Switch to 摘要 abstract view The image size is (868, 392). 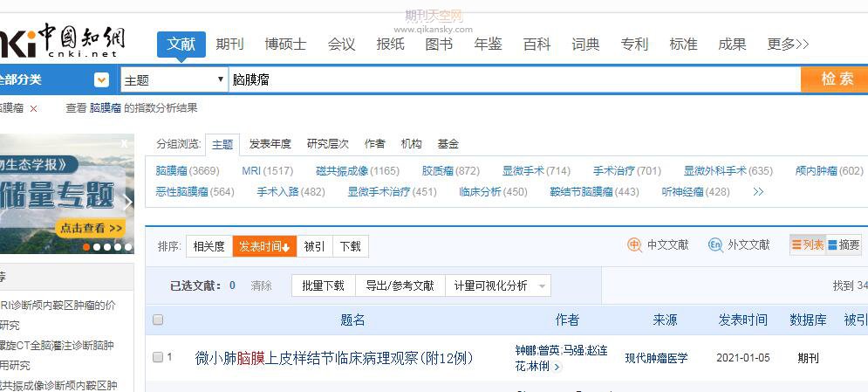(844, 245)
